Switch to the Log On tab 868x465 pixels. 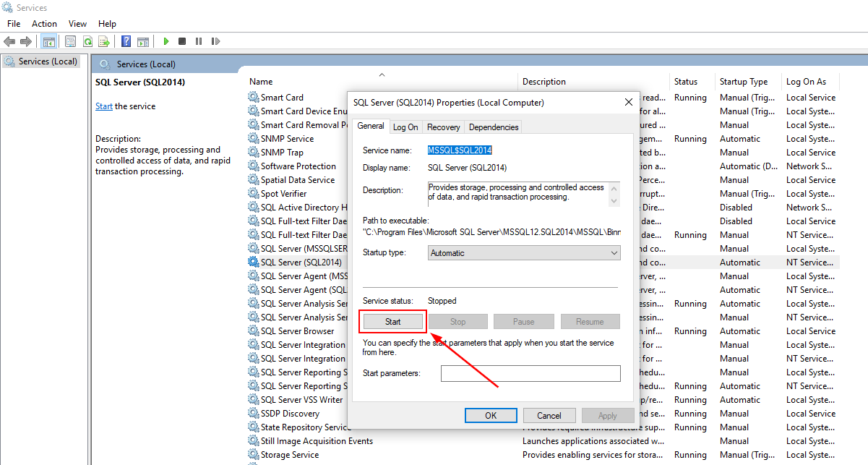point(405,127)
